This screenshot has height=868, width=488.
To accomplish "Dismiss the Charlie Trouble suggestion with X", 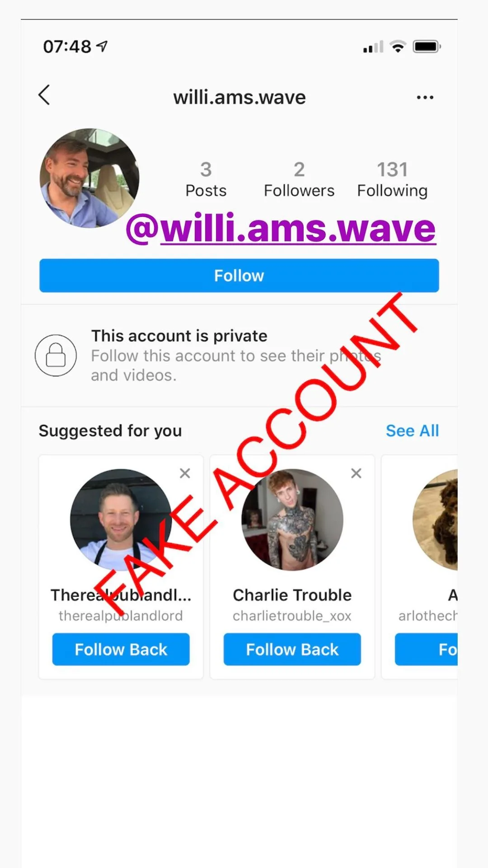I will click(356, 473).
